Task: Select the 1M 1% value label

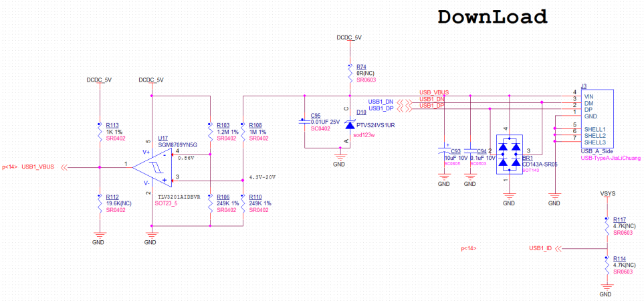Action: (258, 132)
